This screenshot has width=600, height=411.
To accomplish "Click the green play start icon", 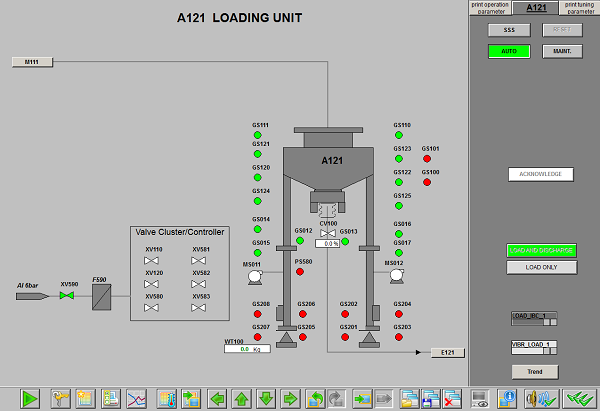I will pos(30,399).
